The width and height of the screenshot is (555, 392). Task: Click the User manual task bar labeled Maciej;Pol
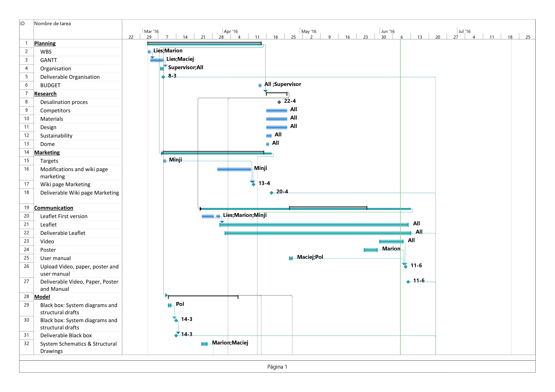pyautogui.click(x=291, y=258)
